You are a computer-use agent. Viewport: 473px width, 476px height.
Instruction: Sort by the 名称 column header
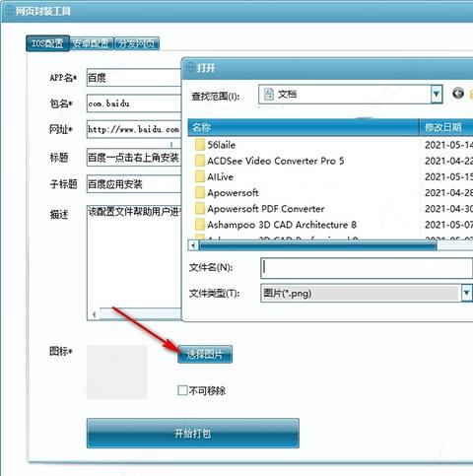pyautogui.click(x=304, y=127)
